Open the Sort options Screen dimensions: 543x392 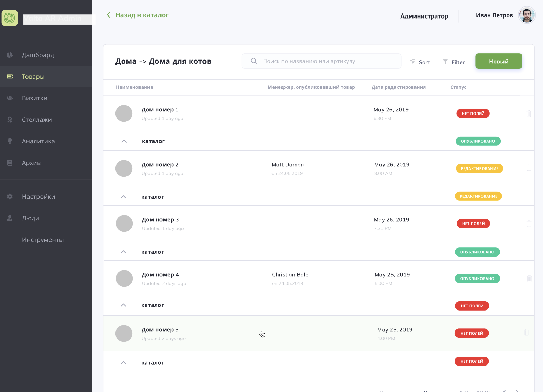[420, 62]
